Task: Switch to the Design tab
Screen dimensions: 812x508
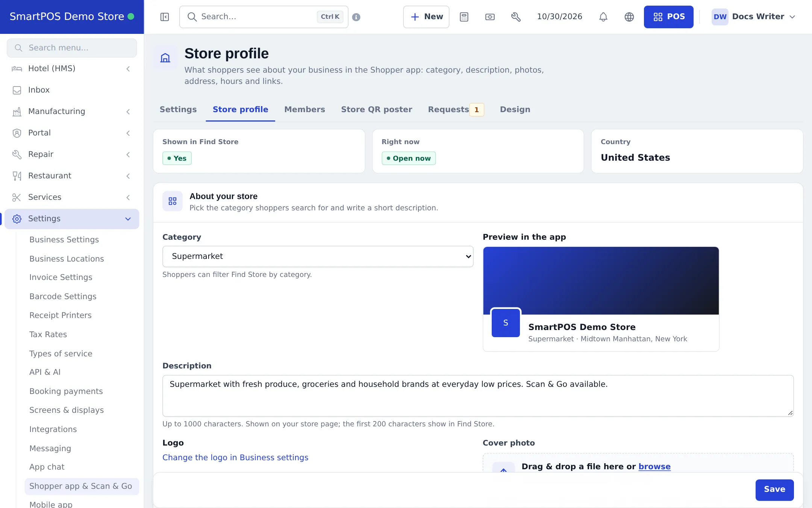Action: pos(515,110)
